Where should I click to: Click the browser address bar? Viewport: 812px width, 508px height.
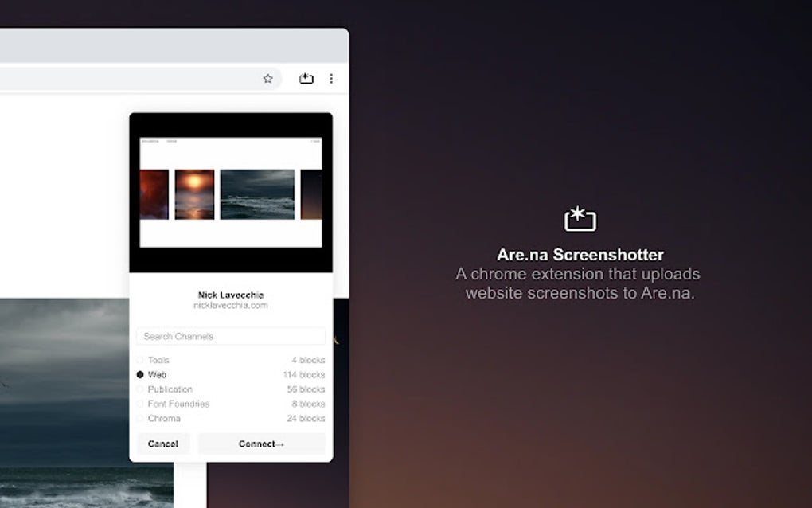click(140, 79)
